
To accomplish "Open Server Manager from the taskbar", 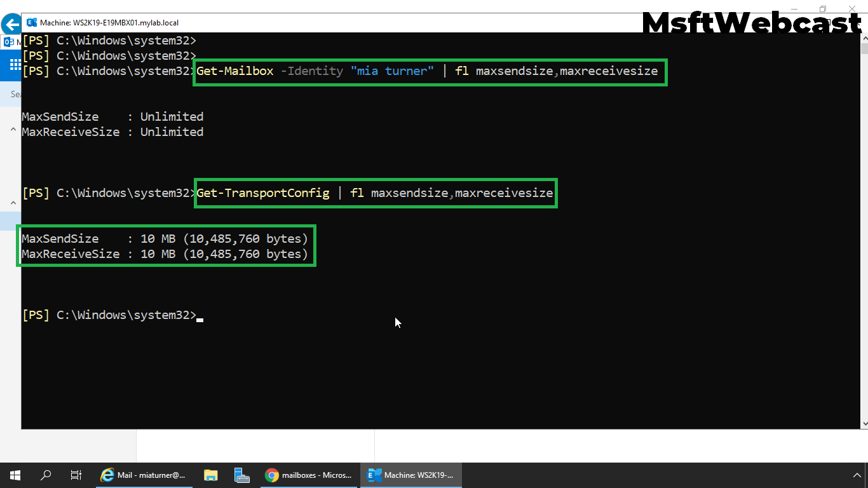I will point(241,475).
